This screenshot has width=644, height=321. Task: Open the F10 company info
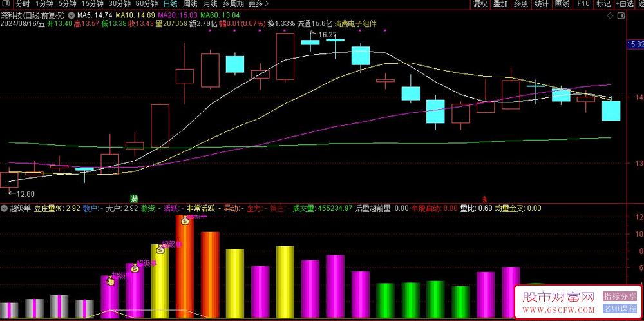[x=583, y=4]
